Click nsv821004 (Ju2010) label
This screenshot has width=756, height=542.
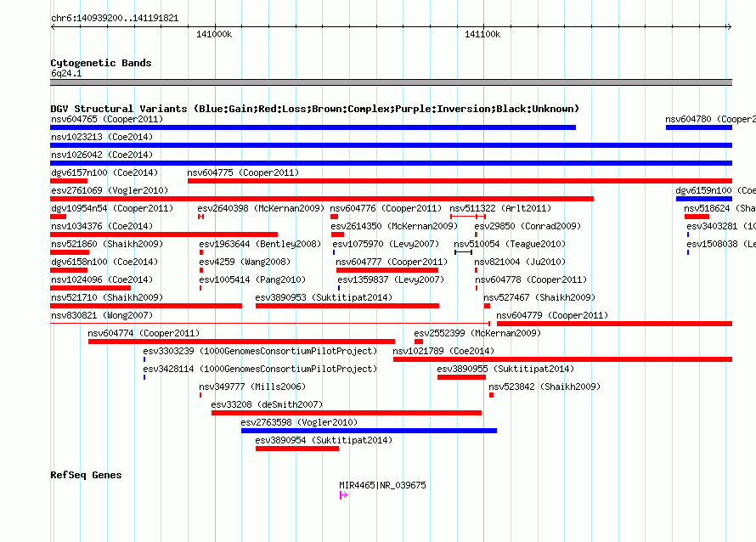(x=520, y=262)
